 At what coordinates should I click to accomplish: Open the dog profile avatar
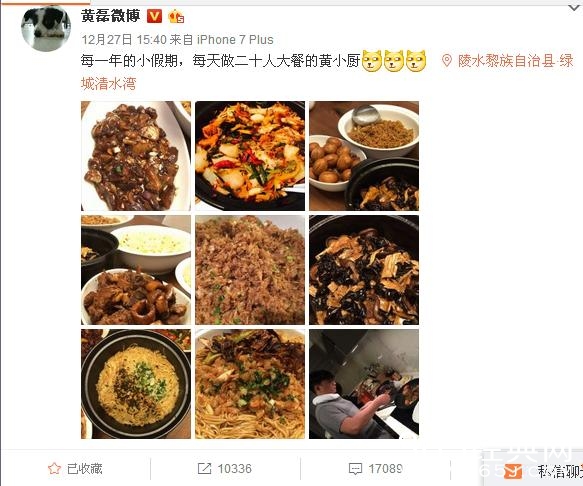(x=46, y=28)
